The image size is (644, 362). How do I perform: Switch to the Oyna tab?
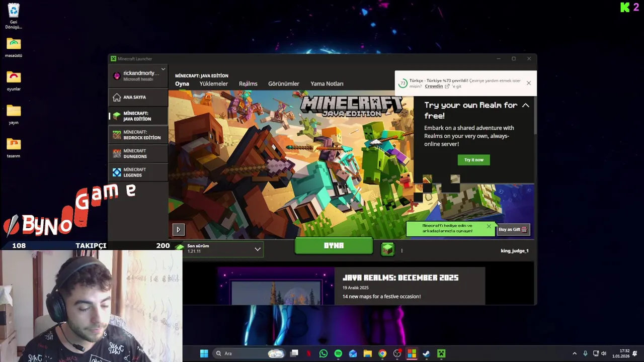pyautogui.click(x=182, y=84)
